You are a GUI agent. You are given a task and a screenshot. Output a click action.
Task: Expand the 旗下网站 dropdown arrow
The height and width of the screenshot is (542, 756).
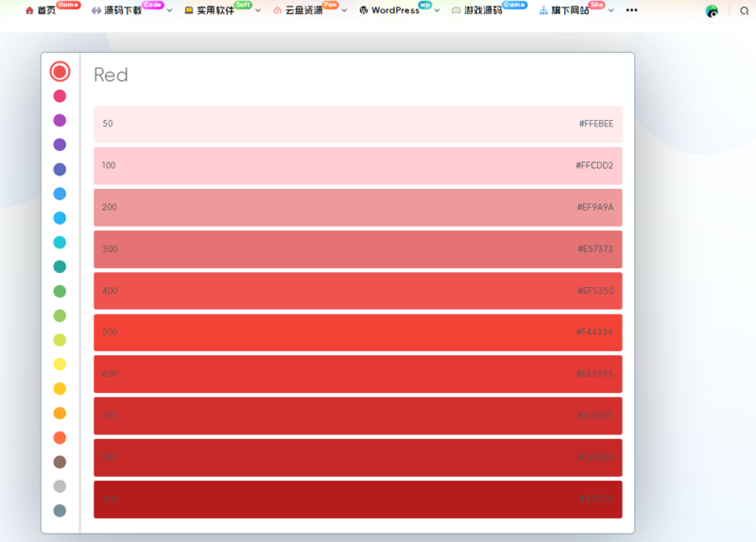611,10
